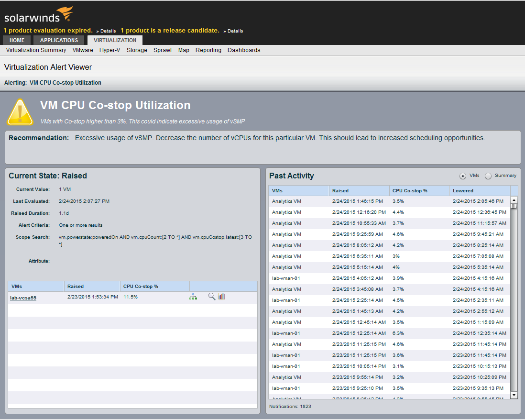Open the Storage menu item

(x=137, y=50)
